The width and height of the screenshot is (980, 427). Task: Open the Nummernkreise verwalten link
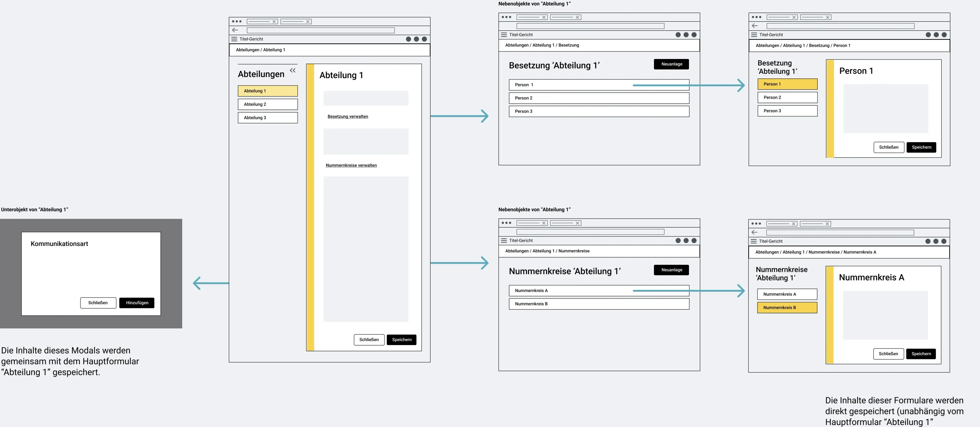(x=351, y=165)
